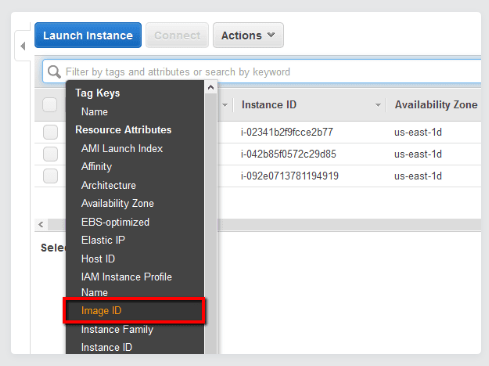Viewport: 489px width, 366px height.
Task: Choose Name under Tag Keys
Action: point(94,112)
